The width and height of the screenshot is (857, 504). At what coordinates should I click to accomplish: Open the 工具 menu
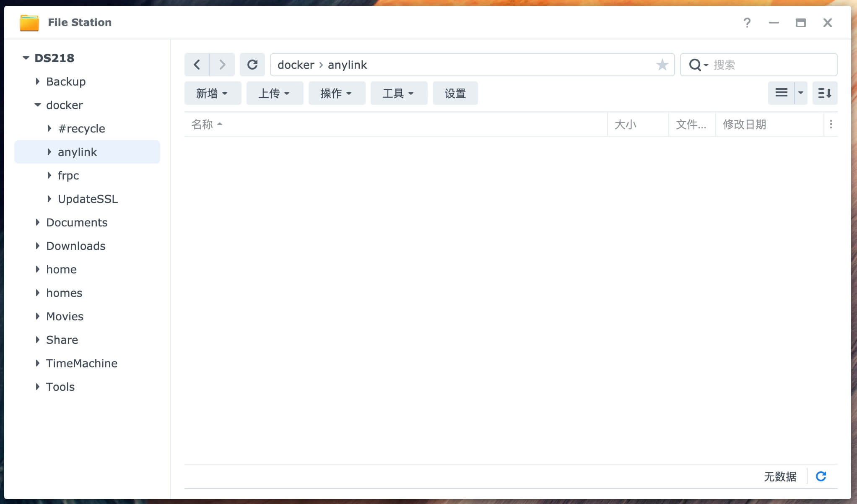pos(398,93)
